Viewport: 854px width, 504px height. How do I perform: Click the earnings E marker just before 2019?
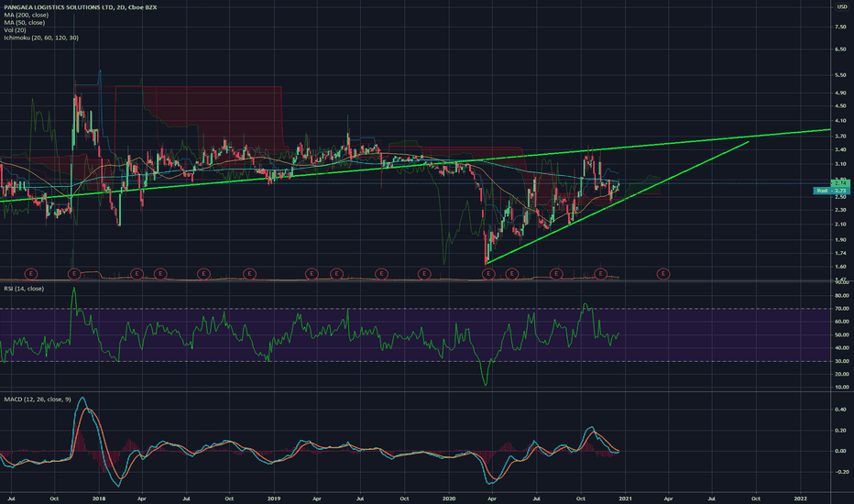(x=249, y=273)
